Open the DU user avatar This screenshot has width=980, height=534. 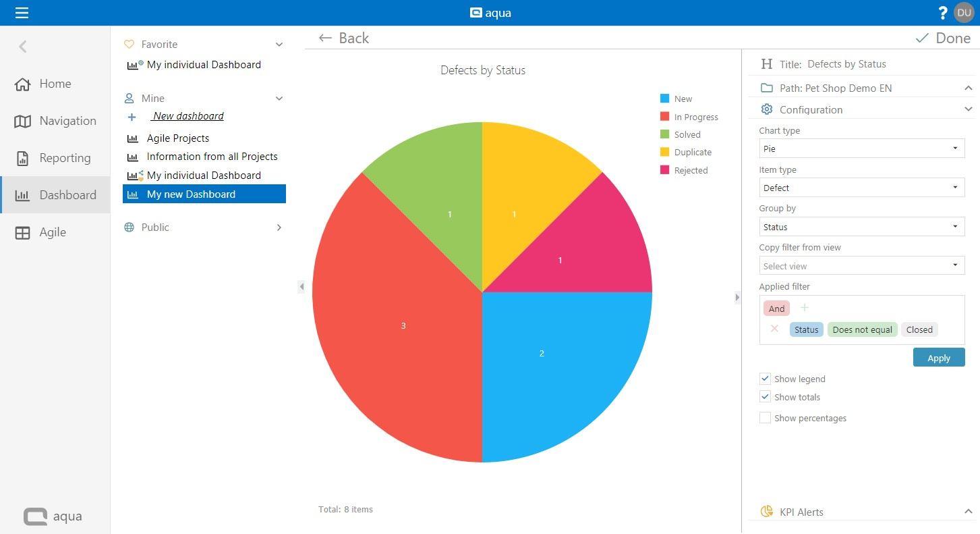(x=963, y=13)
